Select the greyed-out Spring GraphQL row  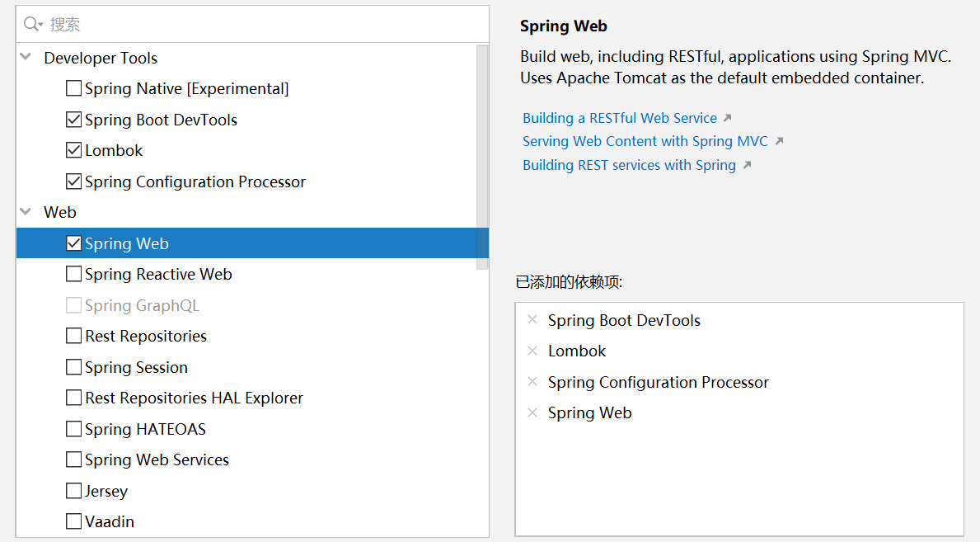tap(252, 305)
